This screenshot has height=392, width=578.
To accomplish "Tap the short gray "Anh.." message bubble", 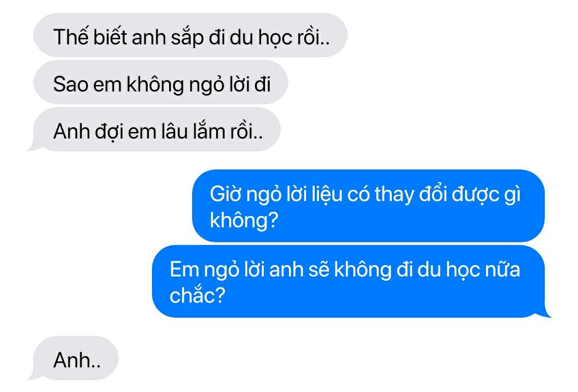I will [76, 358].
